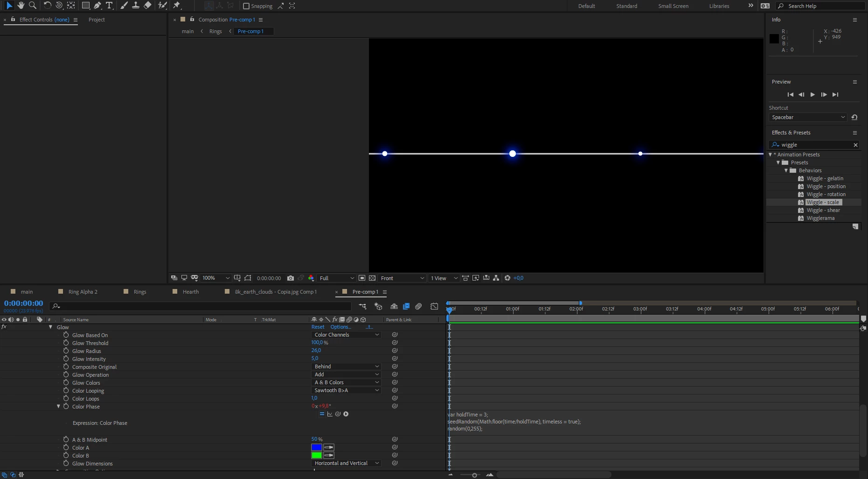Select the Small Screen workspace
Image resolution: width=868 pixels, height=479 pixels.
pos(673,6)
